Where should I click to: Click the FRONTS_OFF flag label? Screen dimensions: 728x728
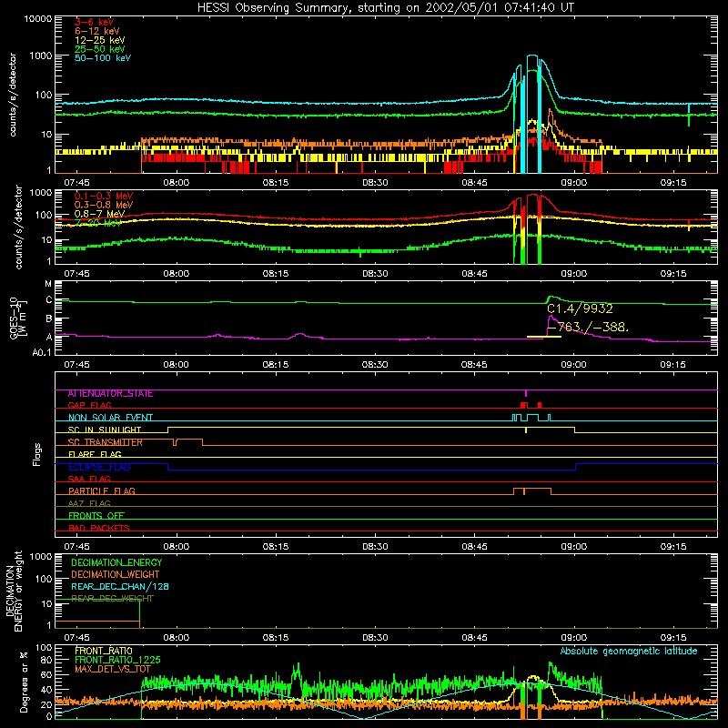pos(96,516)
